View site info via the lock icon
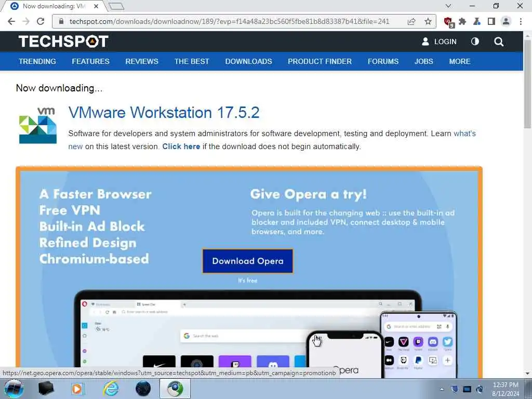532x399 pixels. pyautogui.click(x=61, y=21)
